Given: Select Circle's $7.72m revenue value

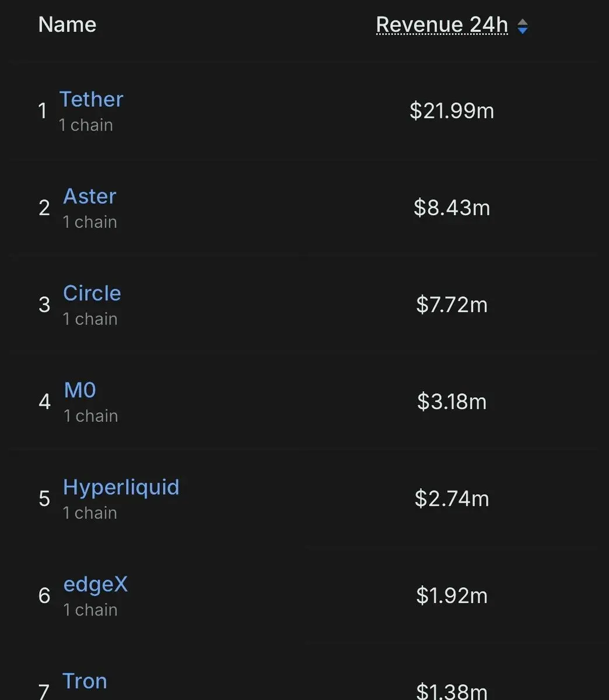Looking at the screenshot, I should [x=452, y=304].
